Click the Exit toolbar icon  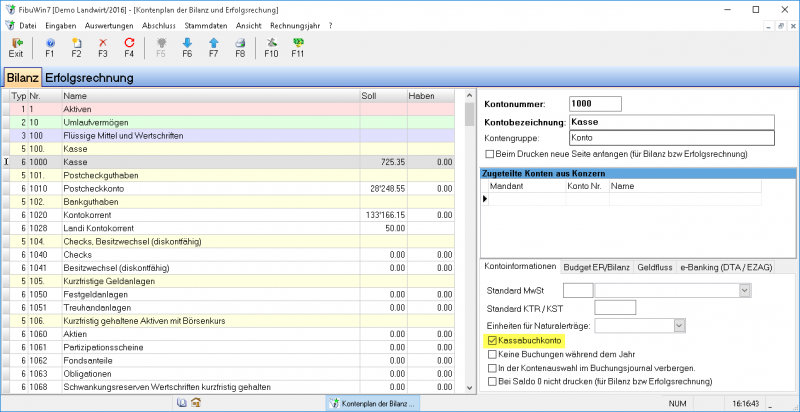pyautogui.click(x=16, y=47)
